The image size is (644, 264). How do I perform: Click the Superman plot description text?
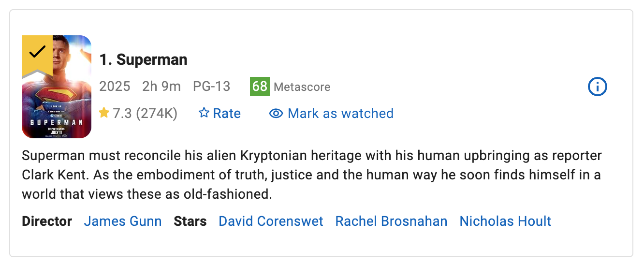point(311,175)
